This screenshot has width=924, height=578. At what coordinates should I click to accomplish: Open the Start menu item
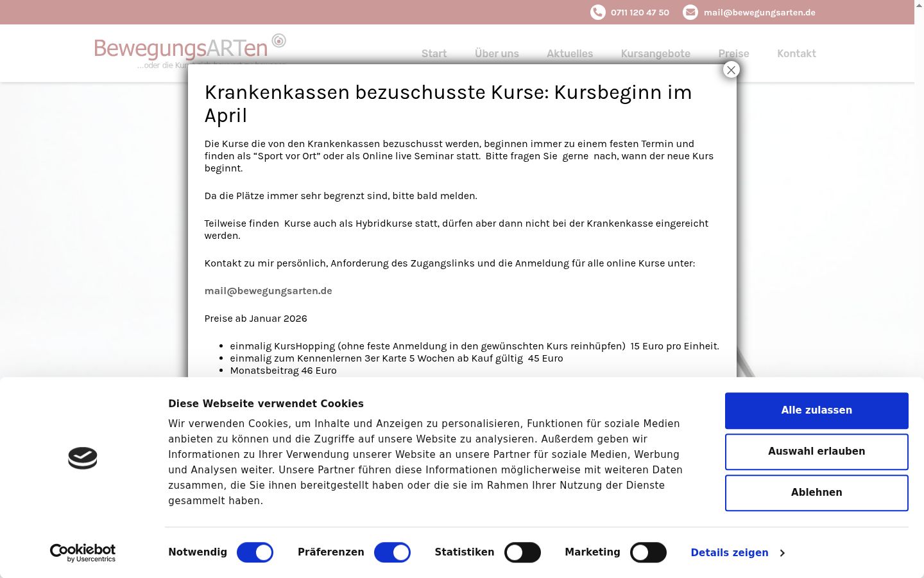pyautogui.click(x=434, y=53)
